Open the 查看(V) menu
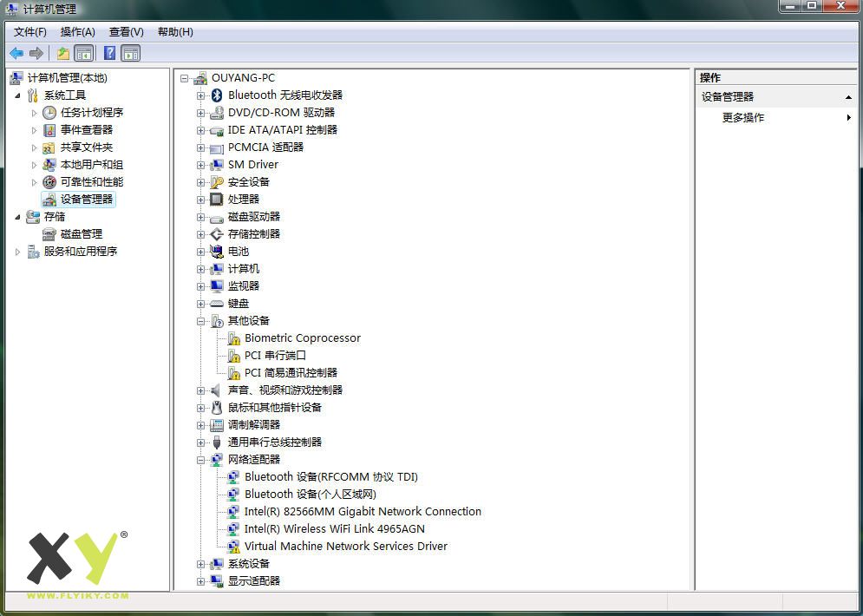 tap(126, 32)
